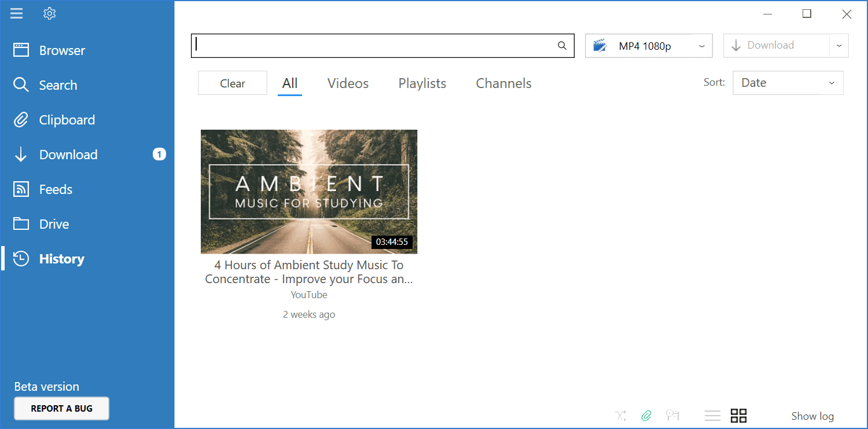Switch to the Videos tab

(348, 83)
